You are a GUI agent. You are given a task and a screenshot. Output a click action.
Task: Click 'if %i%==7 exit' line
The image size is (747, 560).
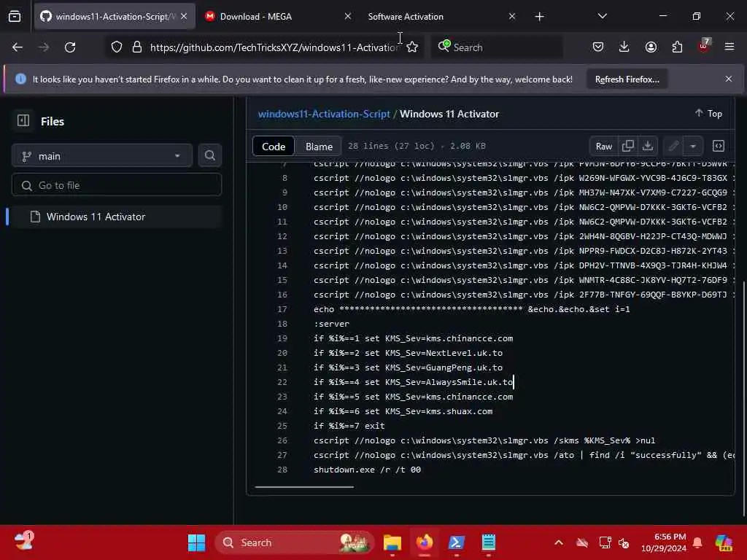coord(349,426)
